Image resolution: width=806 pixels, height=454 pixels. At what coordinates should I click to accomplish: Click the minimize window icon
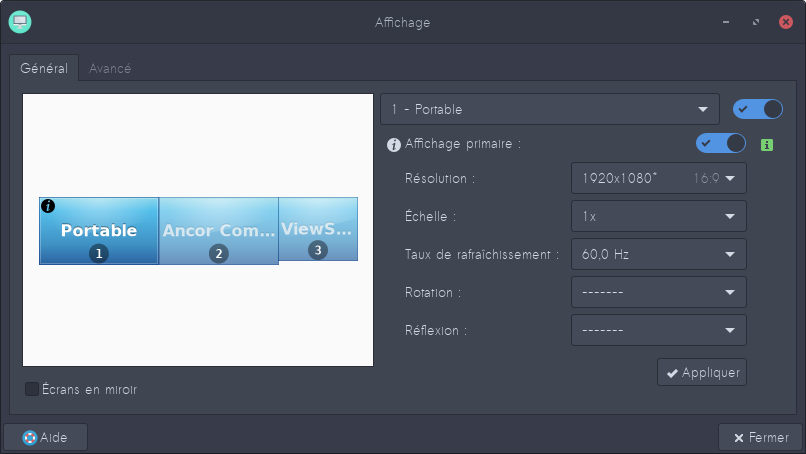coord(724,21)
